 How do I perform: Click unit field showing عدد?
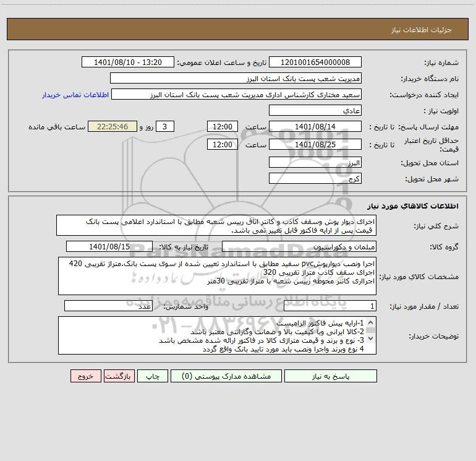108,306
